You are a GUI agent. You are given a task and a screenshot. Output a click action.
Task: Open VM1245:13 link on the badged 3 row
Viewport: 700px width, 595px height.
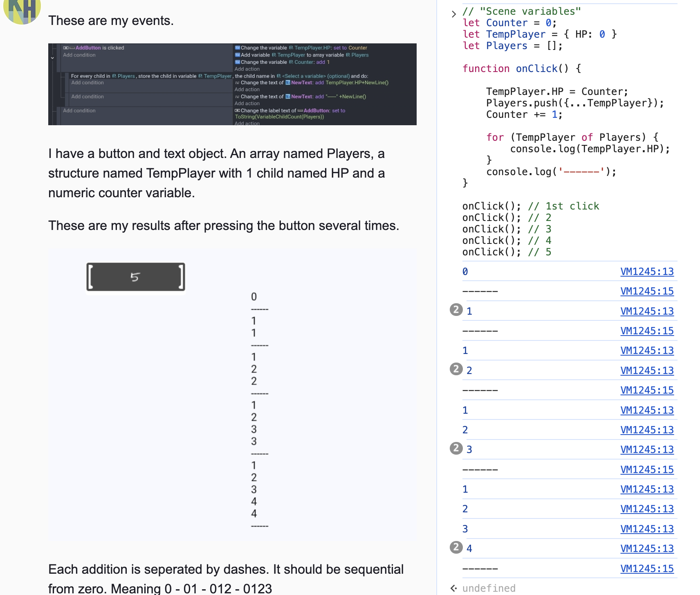click(x=647, y=450)
